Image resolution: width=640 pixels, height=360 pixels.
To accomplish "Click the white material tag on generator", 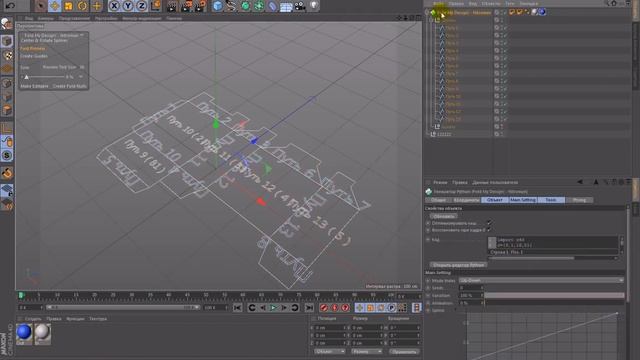I will click(x=534, y=12).
